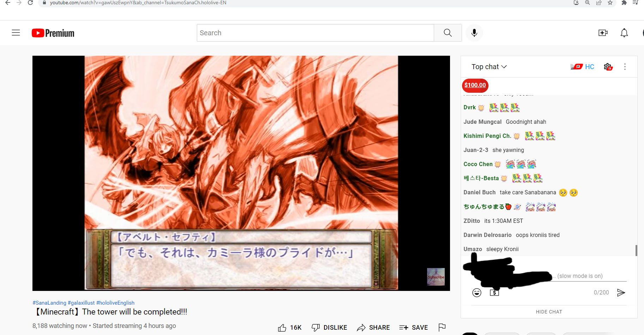Open the browser zoom magnifier icon
Screen dimensions: 644x335
click(x=588, y=3)
